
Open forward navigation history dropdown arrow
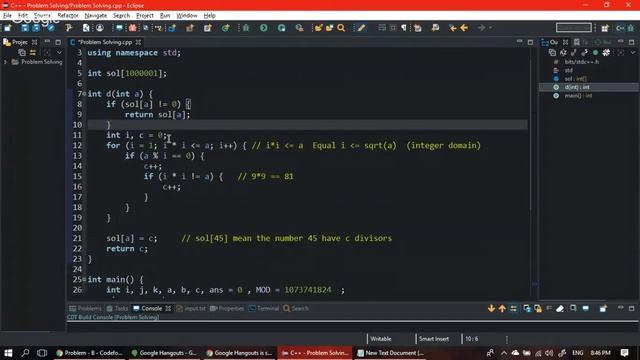pyautogui.click(x=490, y=28)
